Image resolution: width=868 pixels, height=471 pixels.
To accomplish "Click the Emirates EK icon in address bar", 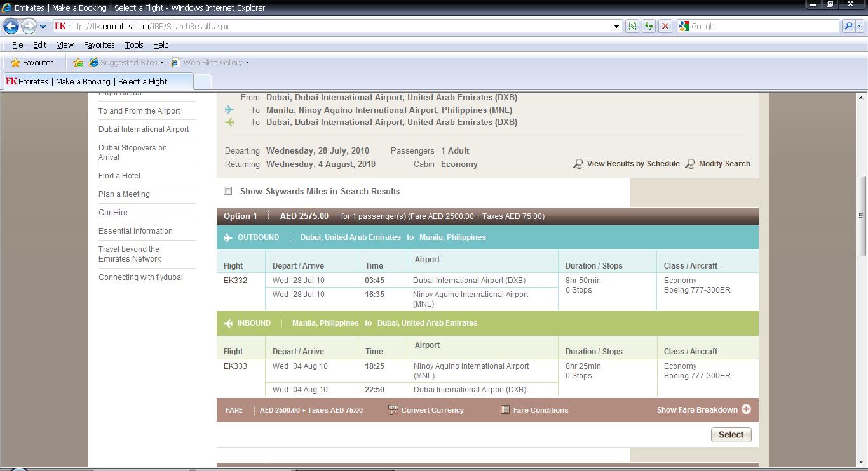I will (60, 26).
